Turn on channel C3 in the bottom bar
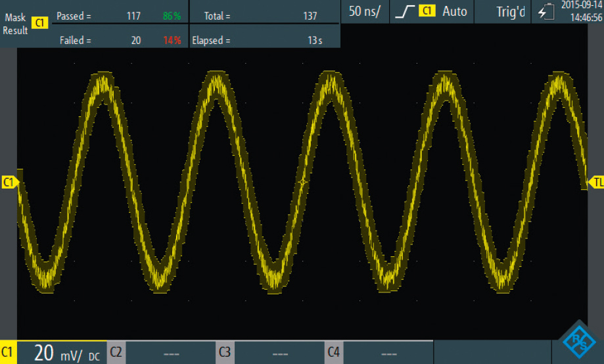The width and height of the screenshot is (604, 364). [225, 353]
